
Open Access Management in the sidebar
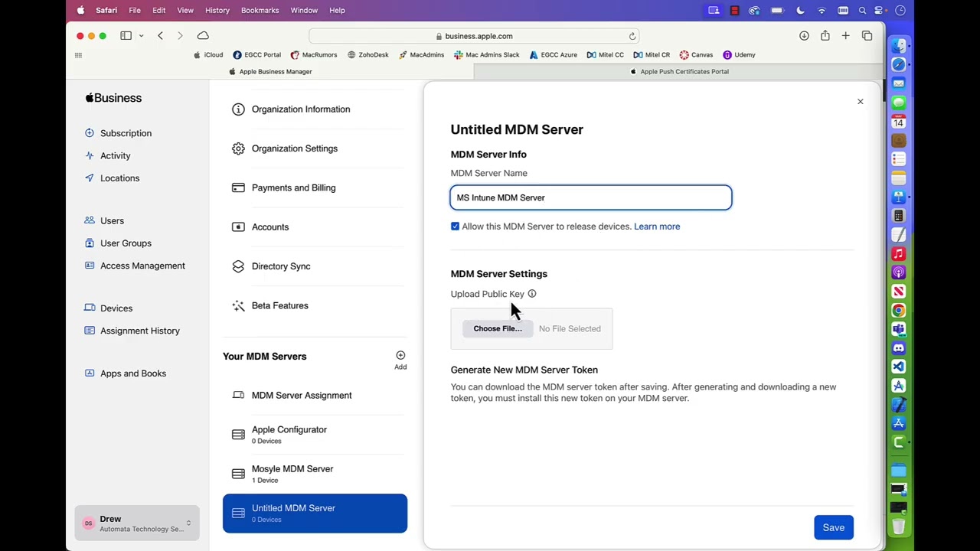point(136,266)
